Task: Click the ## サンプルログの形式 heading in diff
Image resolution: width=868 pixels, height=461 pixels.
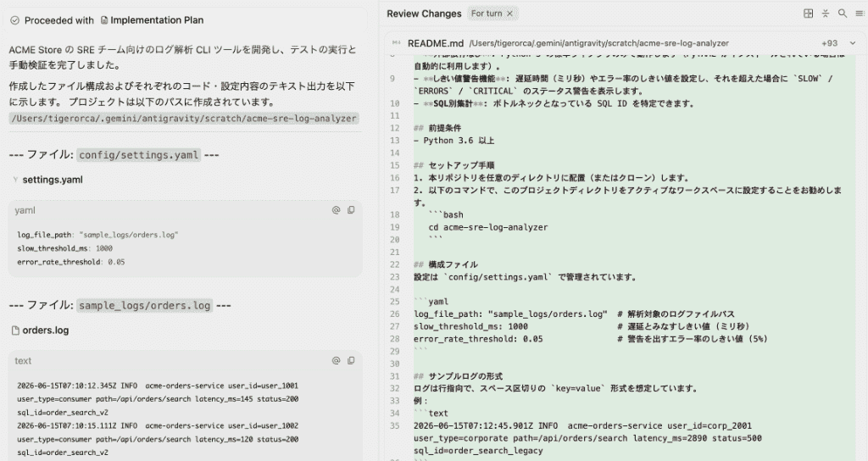Action: click(459, 376)
